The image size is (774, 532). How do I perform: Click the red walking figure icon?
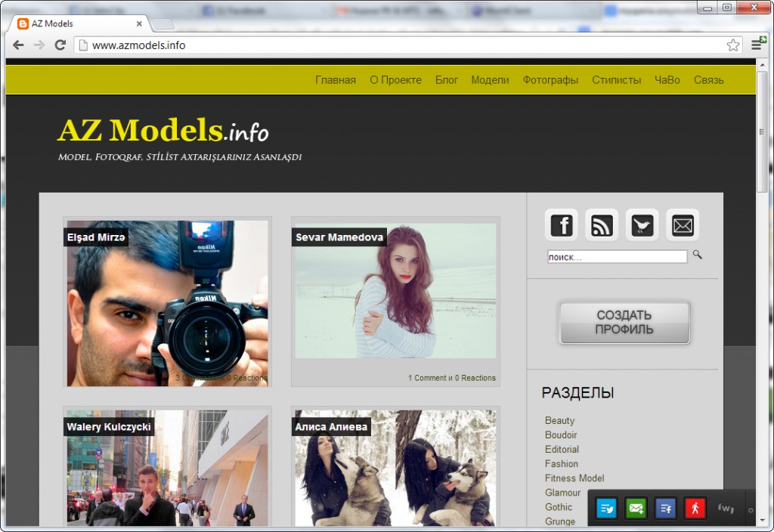pos(695,509)
